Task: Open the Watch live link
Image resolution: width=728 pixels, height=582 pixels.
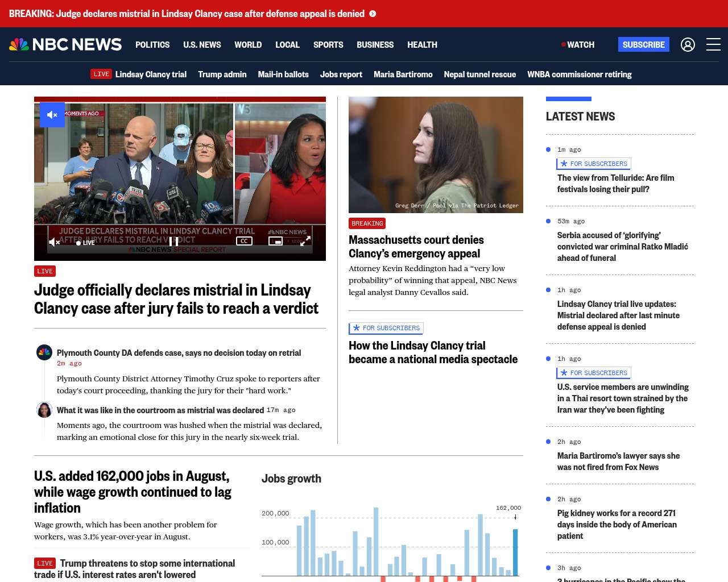Action: (x=578, y=44)
